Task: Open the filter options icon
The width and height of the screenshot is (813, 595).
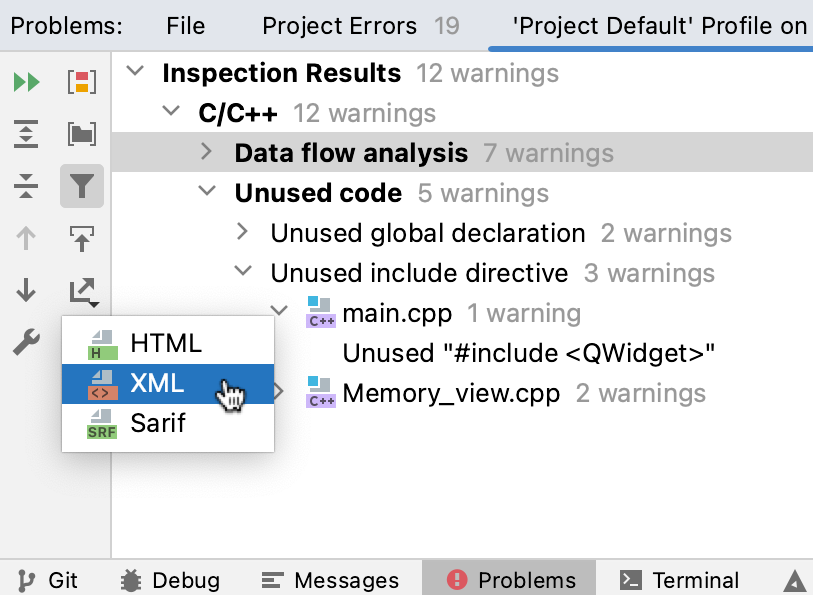Action: [82, 185]
